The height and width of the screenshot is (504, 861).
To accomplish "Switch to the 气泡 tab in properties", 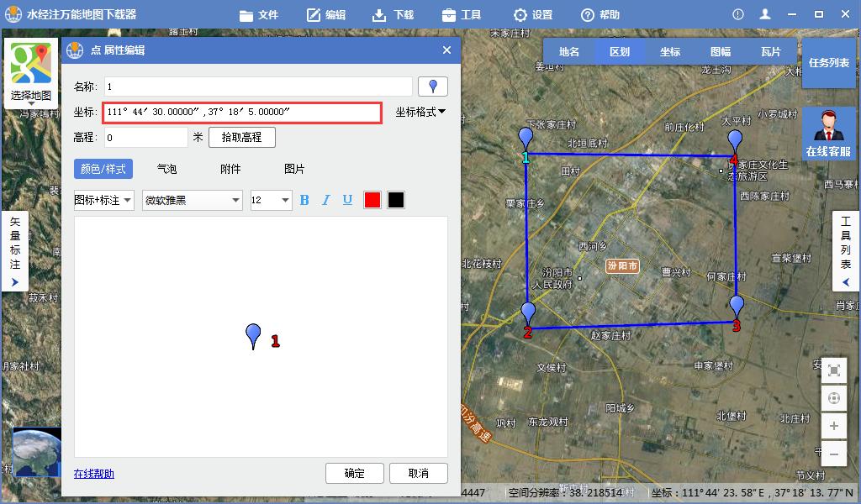I will tap(169, 168).
